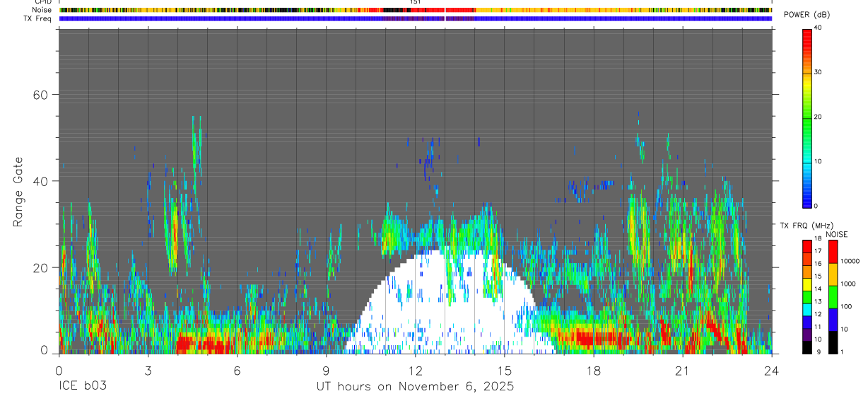The image size is (868, 401).
Task: Click the x-axis tick label "15"
Action: click(505, 371)
